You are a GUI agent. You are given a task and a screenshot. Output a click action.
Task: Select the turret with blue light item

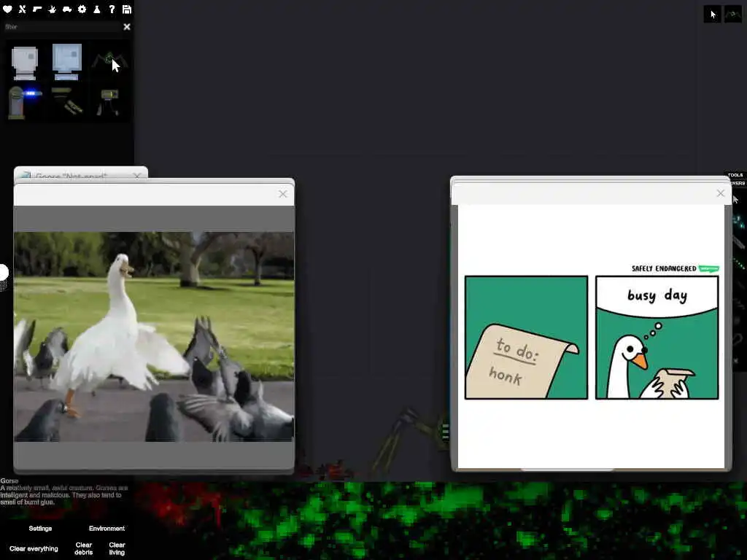[x=24, y=102]
